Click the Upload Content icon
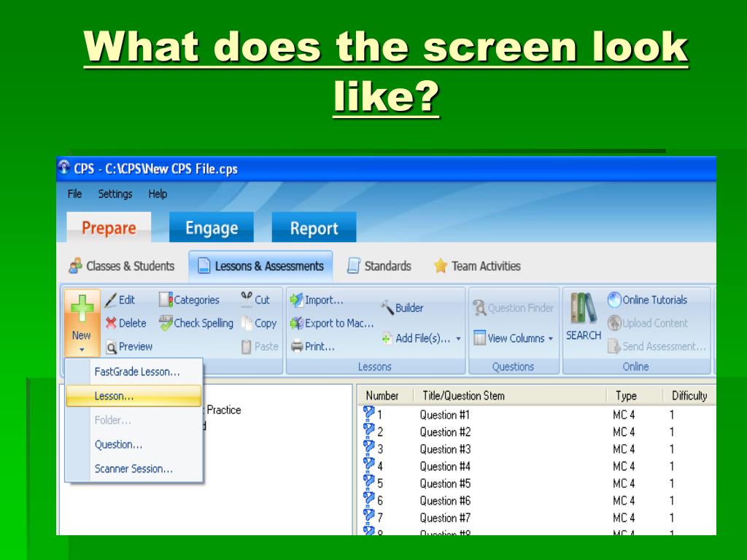The image size is (747, 560). 614,323
